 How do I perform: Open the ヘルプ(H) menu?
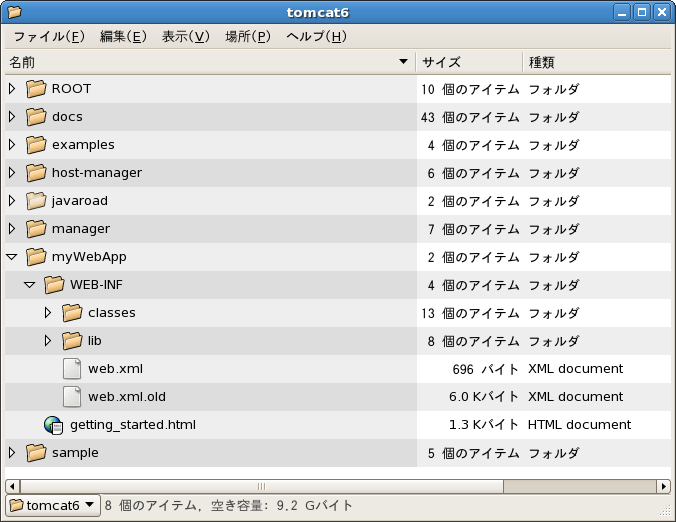(x=316, y=37)
